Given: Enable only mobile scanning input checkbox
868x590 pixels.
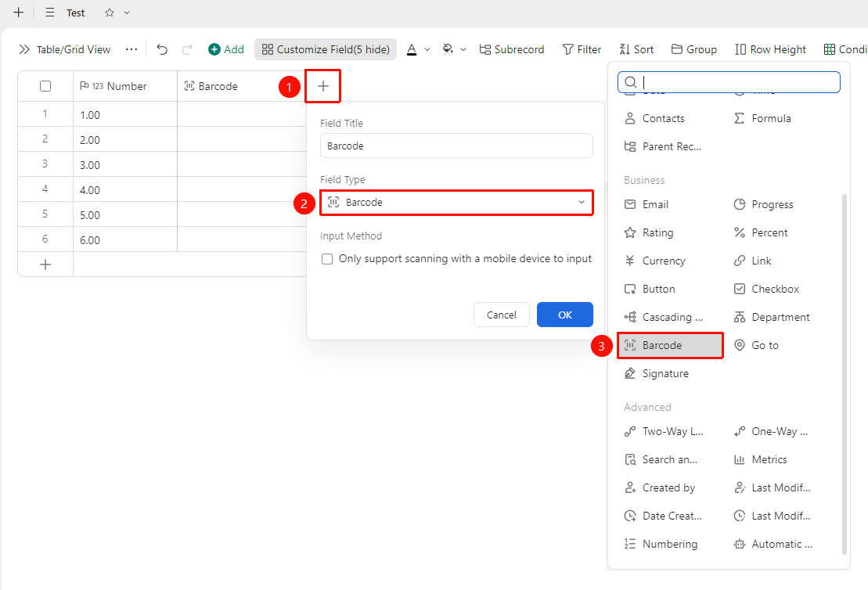Looking at the screenshot, I should pyautogui.click(x=327, y=259).
